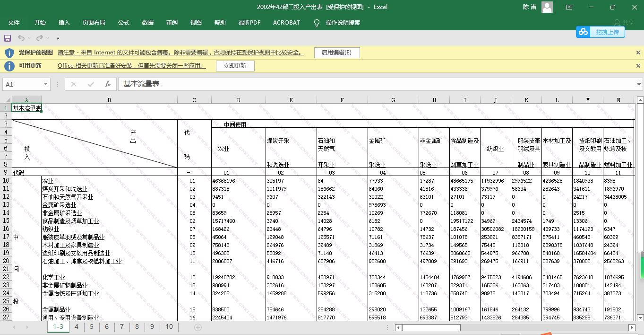The height and width of the screenshot is (335, 644).
Task: Click the horizontal scrollbar thumb
Action: pyautogui.click(x=431, y=327)
